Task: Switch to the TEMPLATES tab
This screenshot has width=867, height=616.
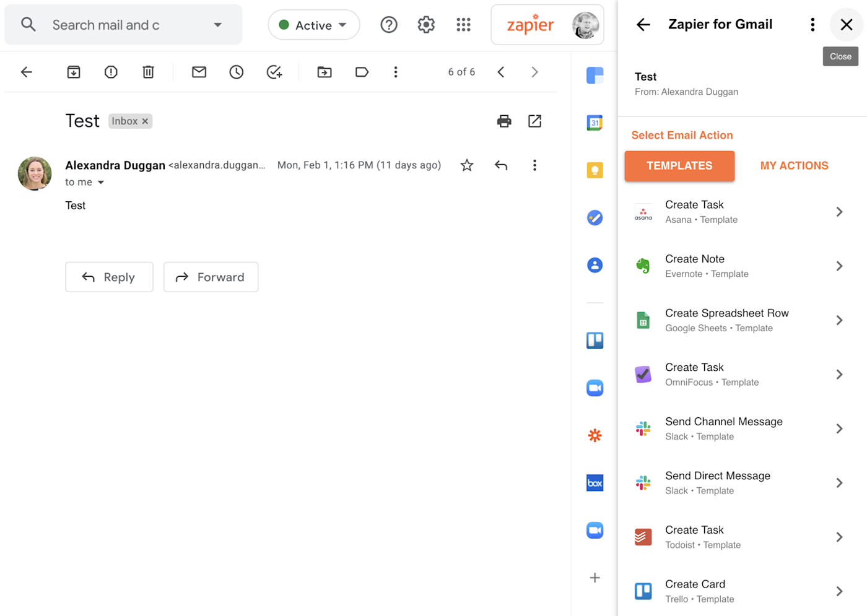Action: [679, 166]
